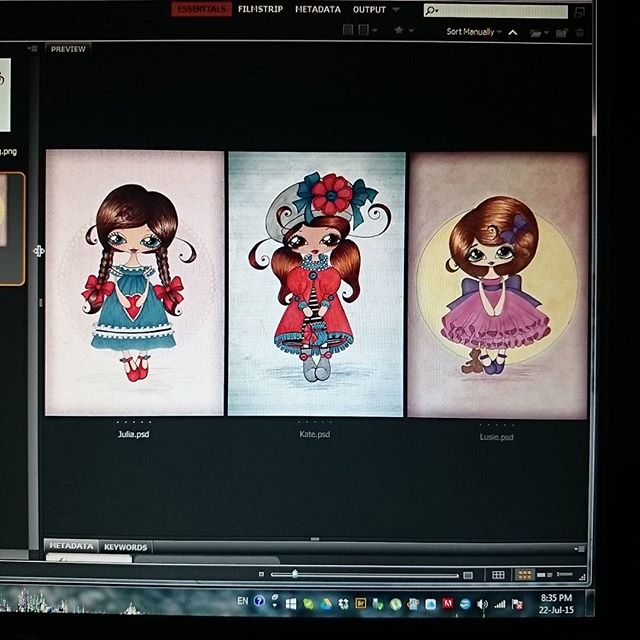Toggle lock thumbnail grid view
This screenshot has height=640, width=640.
(x=498, y=575)
